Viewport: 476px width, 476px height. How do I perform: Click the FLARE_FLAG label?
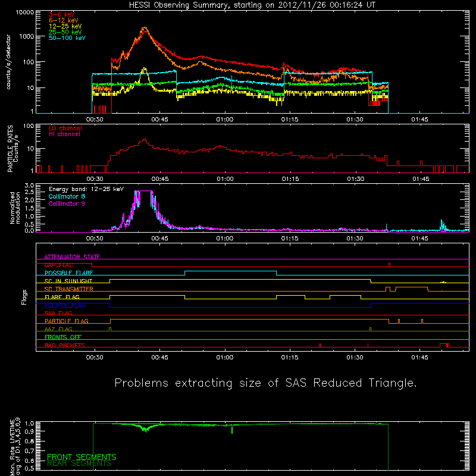(62, 297)
